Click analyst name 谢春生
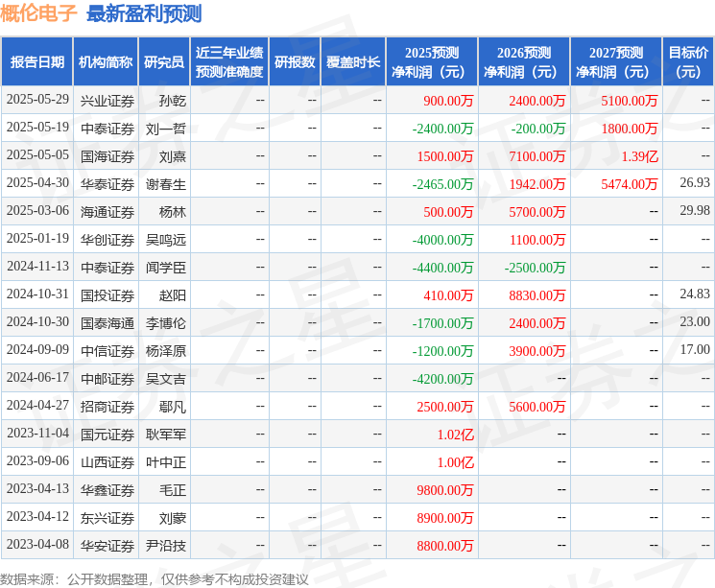 tap(165, 184)
